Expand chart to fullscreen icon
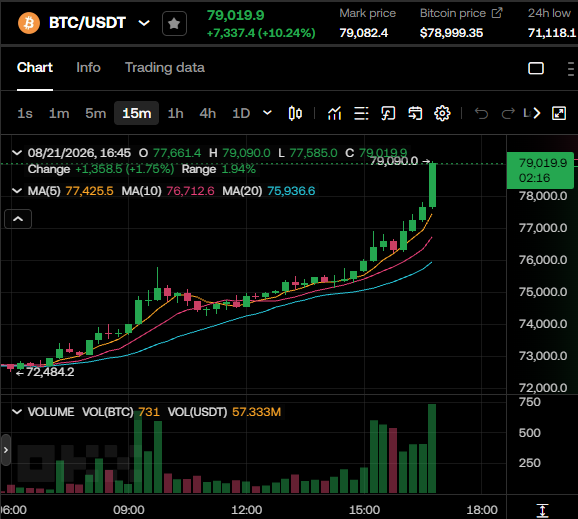This screenshot has width=578, height=519. pyautogui.click(x=559, y=113)
